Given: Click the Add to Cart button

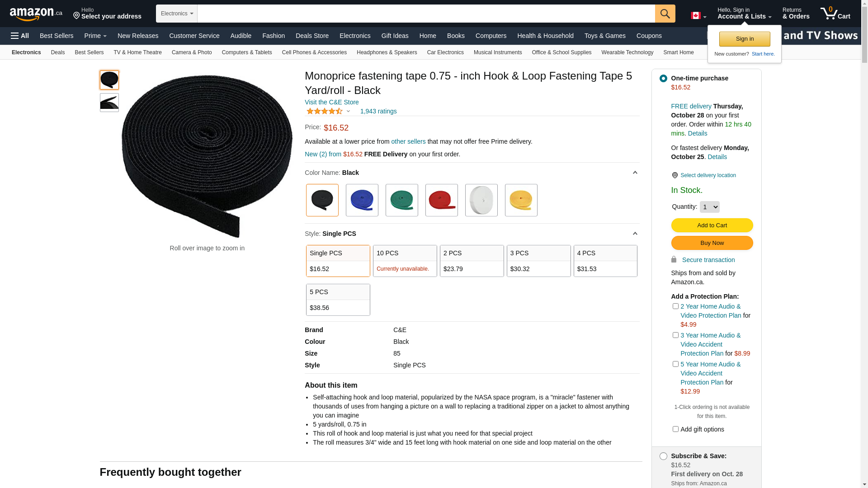Looking at the screenshot, I should click(x=712, y=225).
